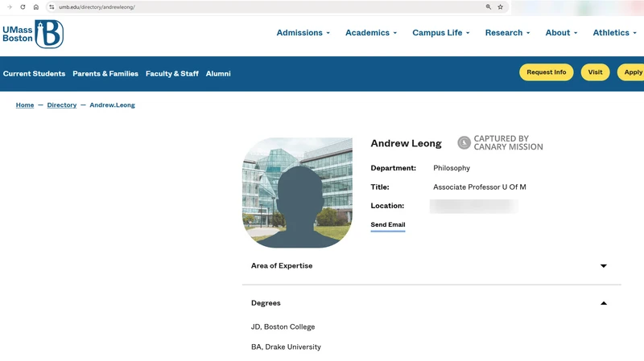
Task: Click the BA, Drake University entry
Action: pos(286,347)
